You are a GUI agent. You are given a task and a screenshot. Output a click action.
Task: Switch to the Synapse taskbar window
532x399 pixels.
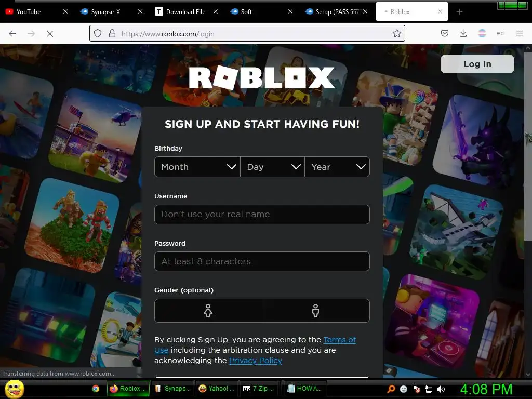click(172, 389)
